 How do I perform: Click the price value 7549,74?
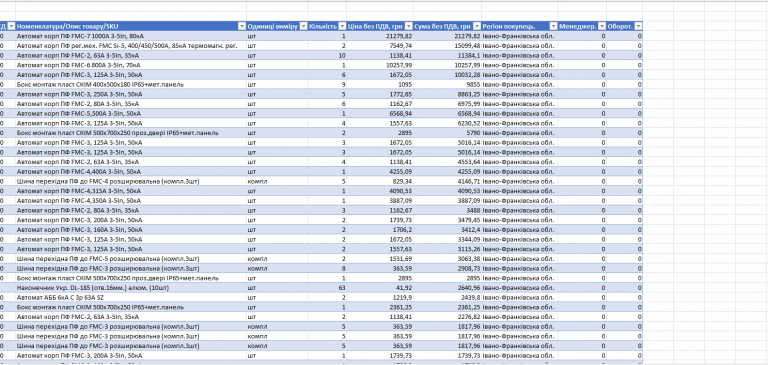pos(380,46)
